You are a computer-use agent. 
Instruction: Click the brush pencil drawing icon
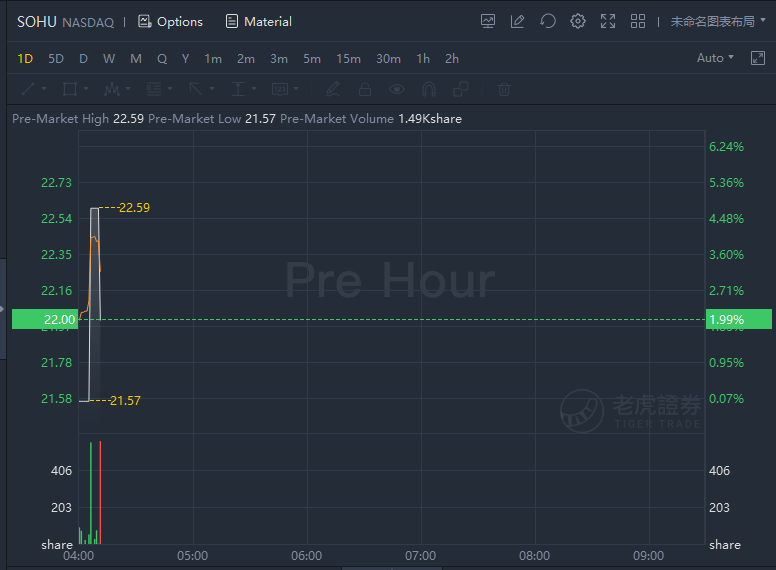[x=333, y=89]
